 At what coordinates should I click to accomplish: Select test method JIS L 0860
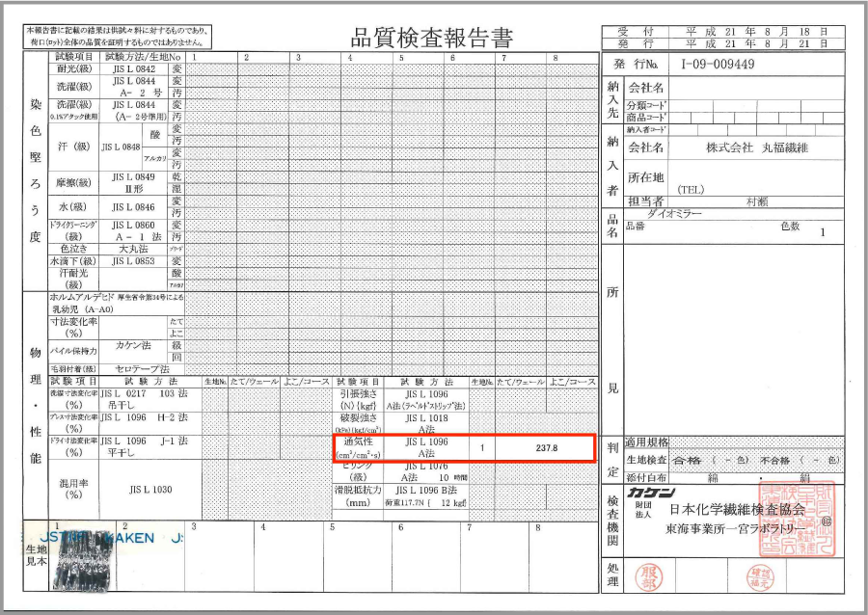[133, 226]
